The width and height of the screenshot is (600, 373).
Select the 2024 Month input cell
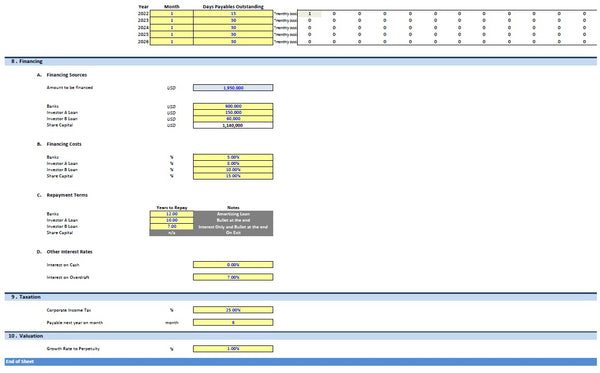tap(171, 28)
